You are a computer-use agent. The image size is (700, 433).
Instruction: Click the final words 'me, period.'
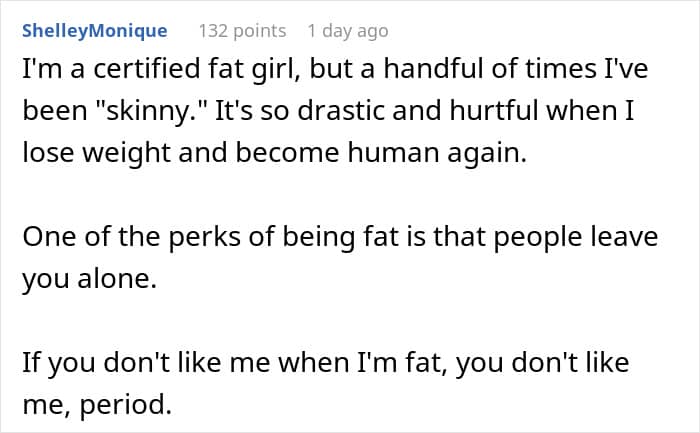coord(95,404)
